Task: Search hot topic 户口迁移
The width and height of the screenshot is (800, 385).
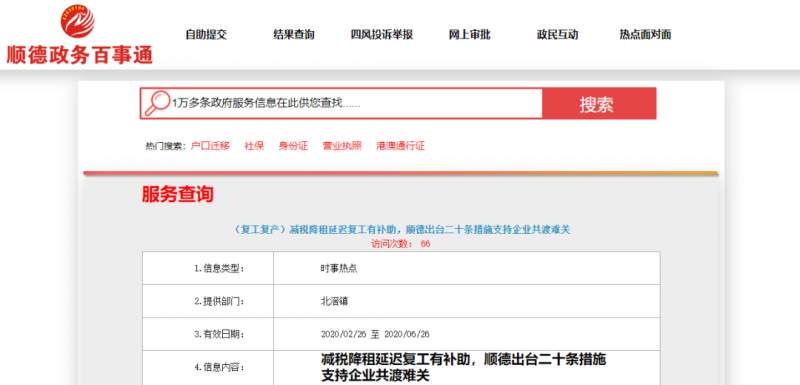Action: tap(210, 146)
